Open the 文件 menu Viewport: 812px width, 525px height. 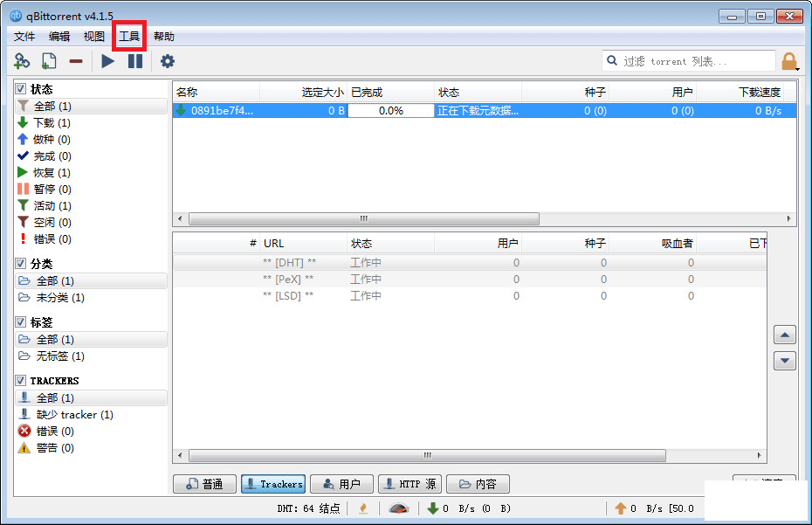pos(24,37)
